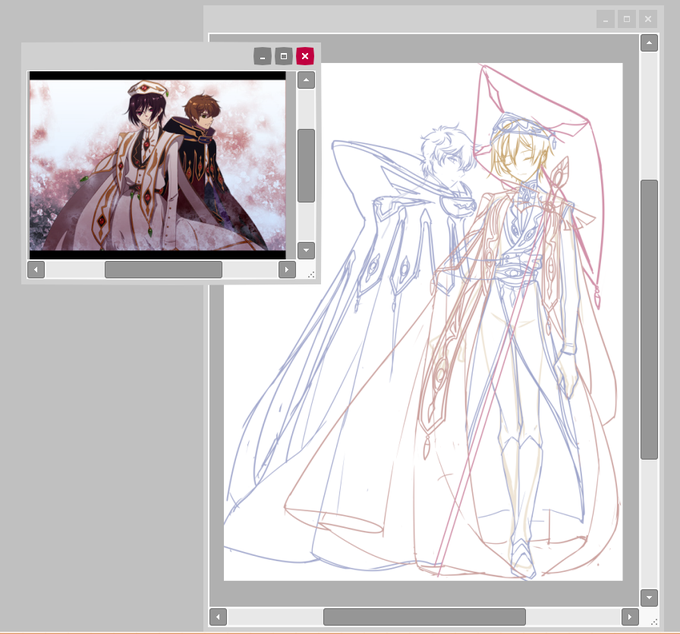Click up arrow of reference window scrollbar
Image resolution: width=680 pixels, height=634 pixels.
[x=306, y=80]
